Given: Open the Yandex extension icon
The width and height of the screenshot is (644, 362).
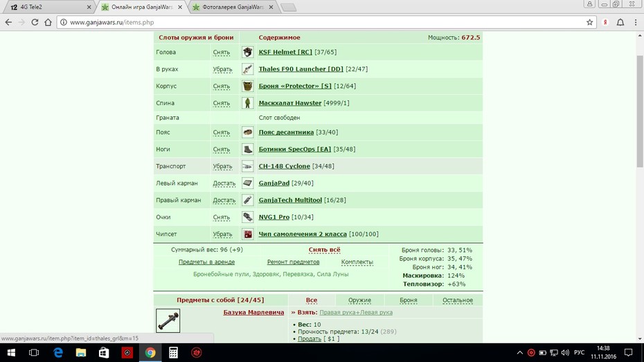Looking at the screenshot, I should click(605, 22).
